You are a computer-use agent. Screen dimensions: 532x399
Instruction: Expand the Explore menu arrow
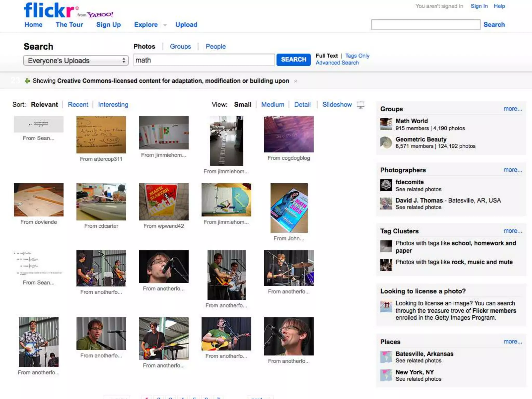click(165, 25)
